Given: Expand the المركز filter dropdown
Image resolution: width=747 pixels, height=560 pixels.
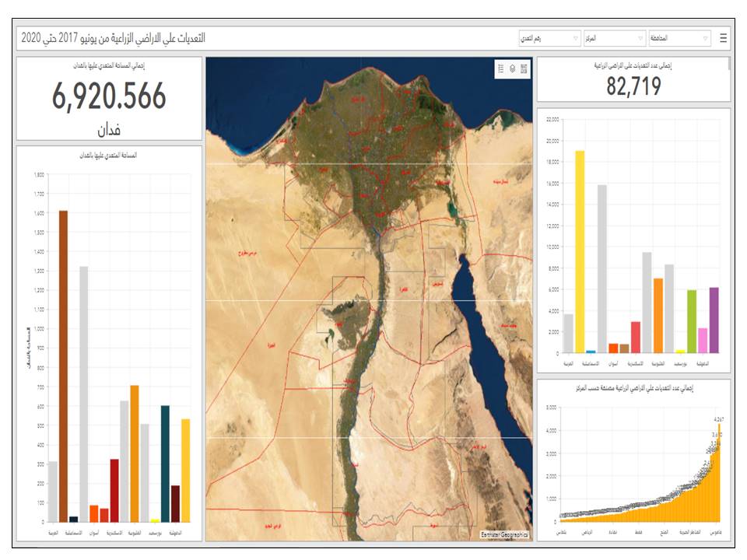Looking at the screenshot, I should click(614, 38).
